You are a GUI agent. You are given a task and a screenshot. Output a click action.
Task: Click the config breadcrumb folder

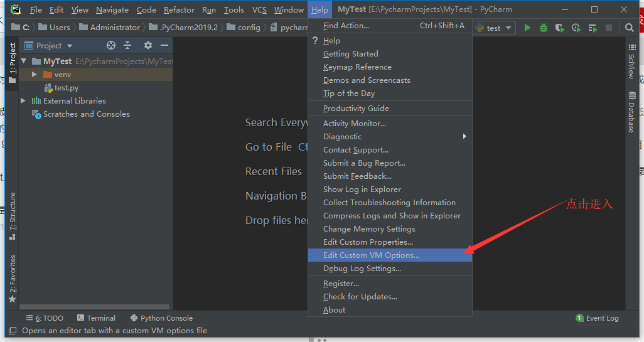244,28
